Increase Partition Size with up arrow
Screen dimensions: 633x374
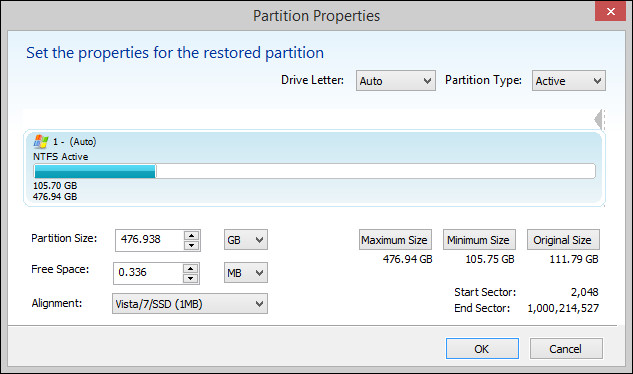coord(191,235)
